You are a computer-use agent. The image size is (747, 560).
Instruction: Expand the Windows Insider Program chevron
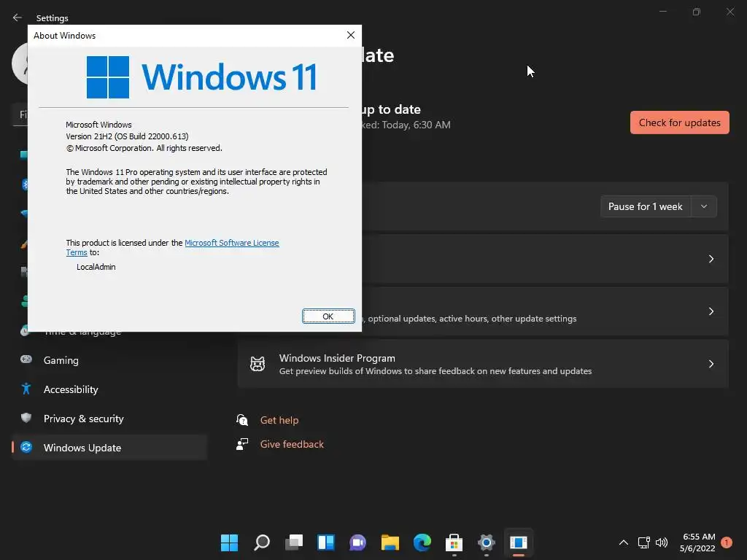[x=711, y=364]
